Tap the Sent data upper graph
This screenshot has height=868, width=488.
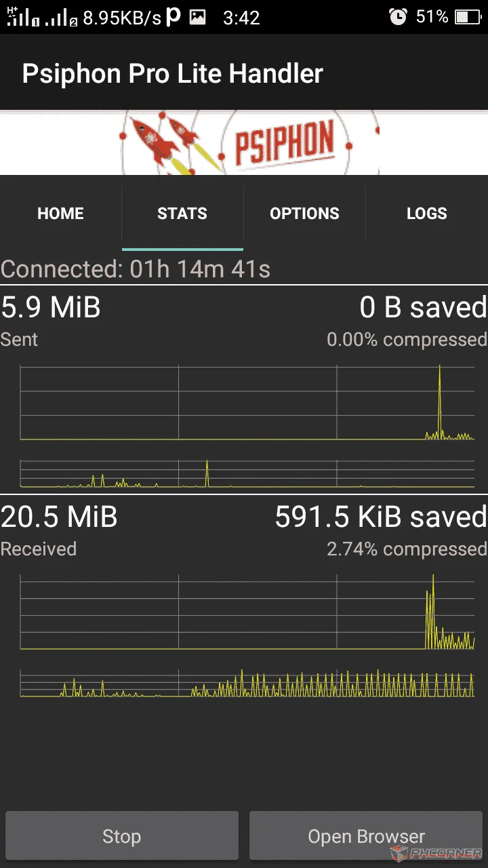pyautogui.click(x=247, y=403)
